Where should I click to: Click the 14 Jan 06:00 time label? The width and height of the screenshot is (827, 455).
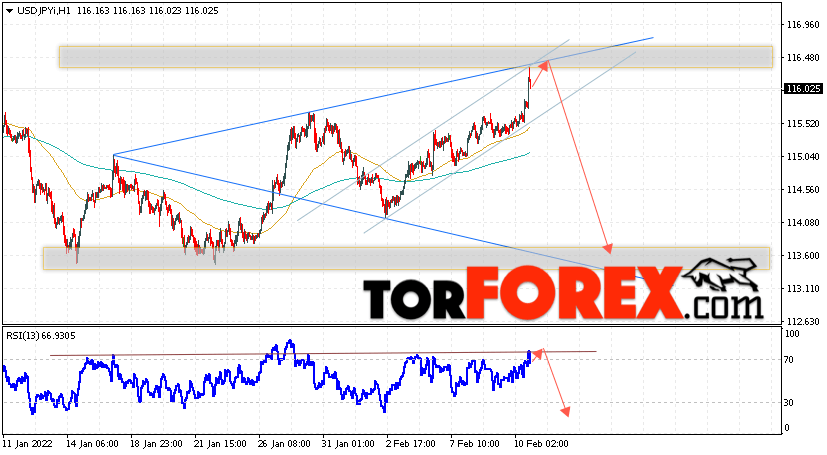pos(92,444)
